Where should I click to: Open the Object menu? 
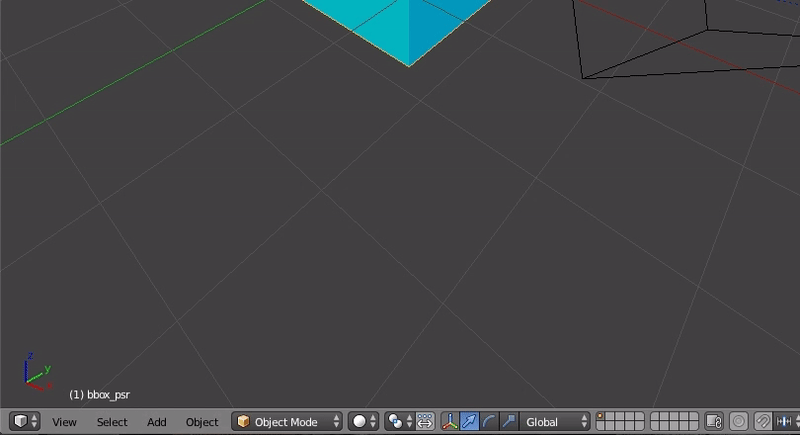[x=202, y=422]
